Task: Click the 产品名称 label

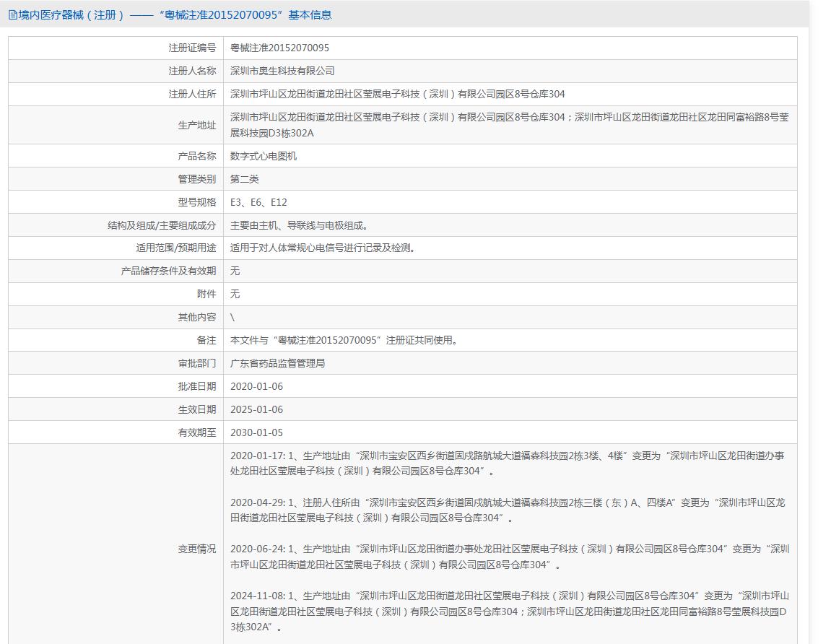Action: [197, 157]
